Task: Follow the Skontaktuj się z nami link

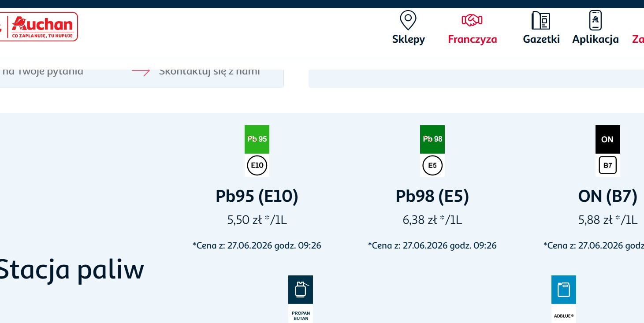Action: coord(209,71)
